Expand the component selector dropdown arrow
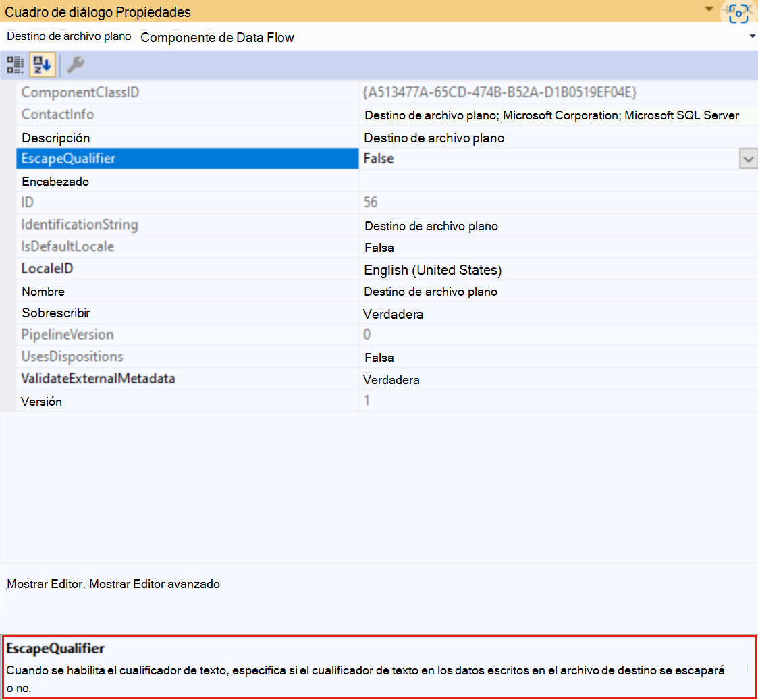This screenshot has width=758, height=700. point(752,36)
